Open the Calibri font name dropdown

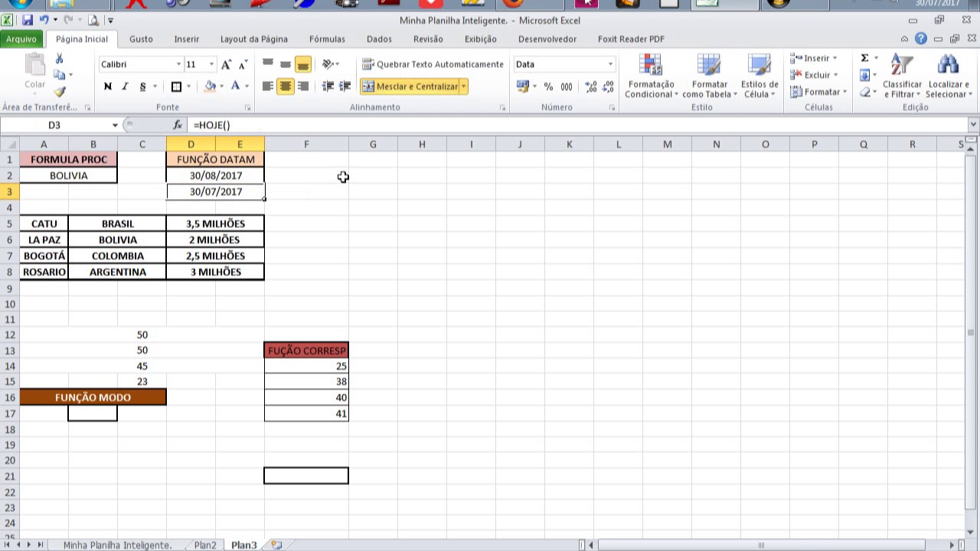[178, 64]
